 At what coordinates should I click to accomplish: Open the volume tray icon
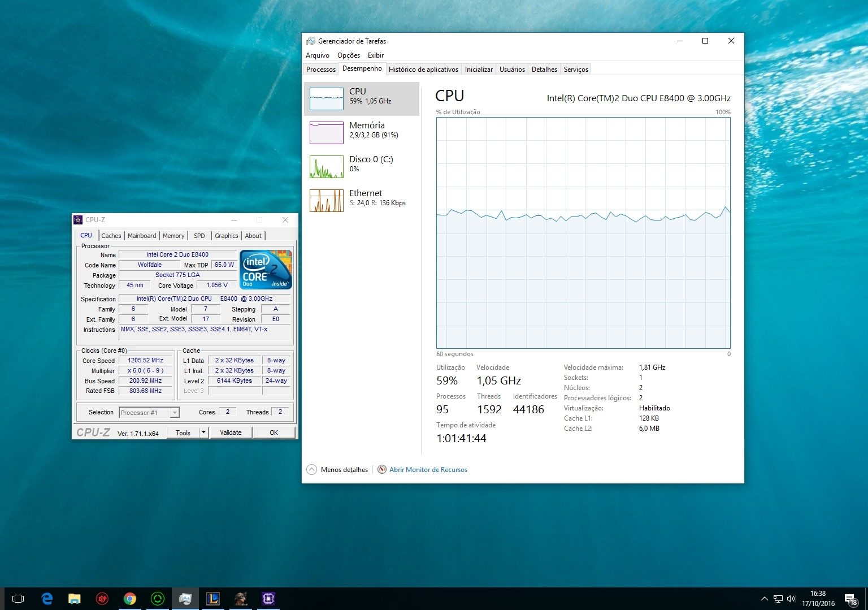click(x=791, y=599)
